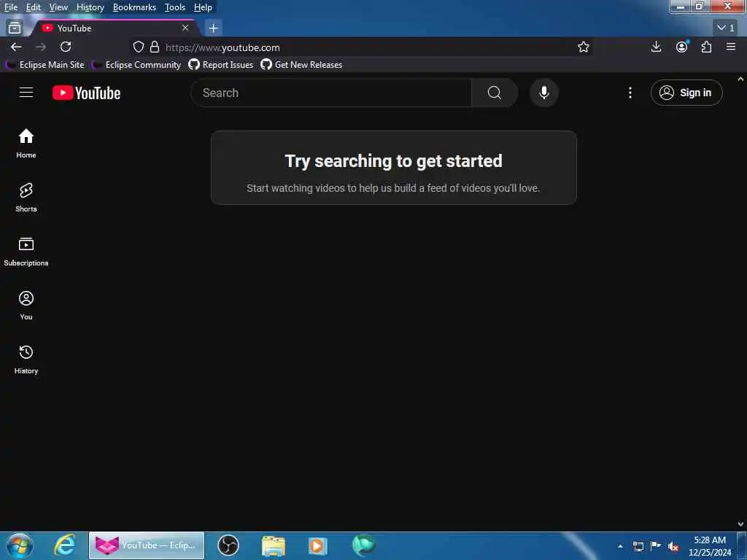Open the browser account icon

[682, 47]
